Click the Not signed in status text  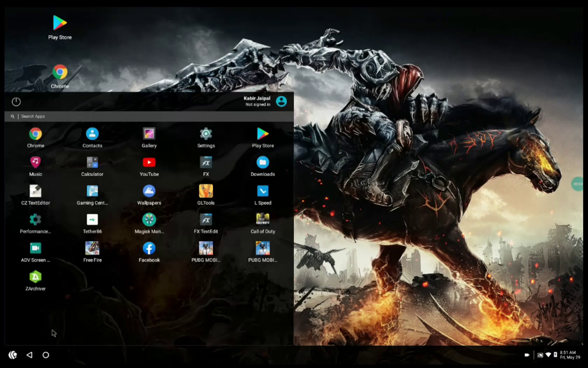tap(258, 105)
